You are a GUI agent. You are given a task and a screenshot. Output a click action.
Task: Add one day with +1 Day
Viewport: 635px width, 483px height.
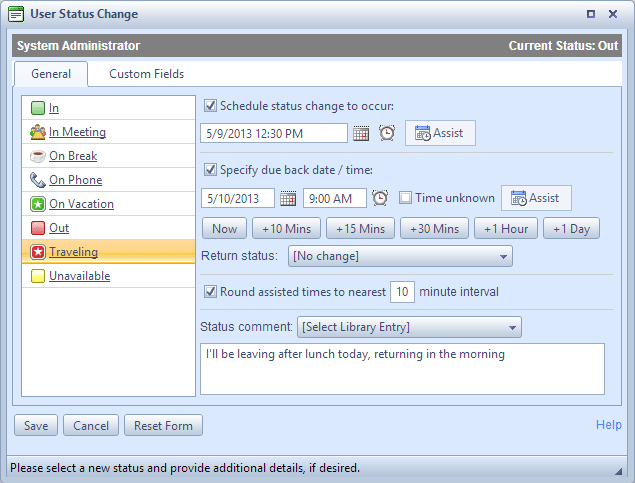coord(571,228)
